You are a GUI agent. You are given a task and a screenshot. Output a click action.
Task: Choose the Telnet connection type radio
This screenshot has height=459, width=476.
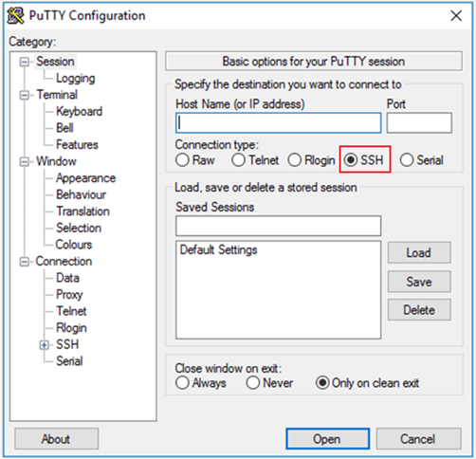255,160
